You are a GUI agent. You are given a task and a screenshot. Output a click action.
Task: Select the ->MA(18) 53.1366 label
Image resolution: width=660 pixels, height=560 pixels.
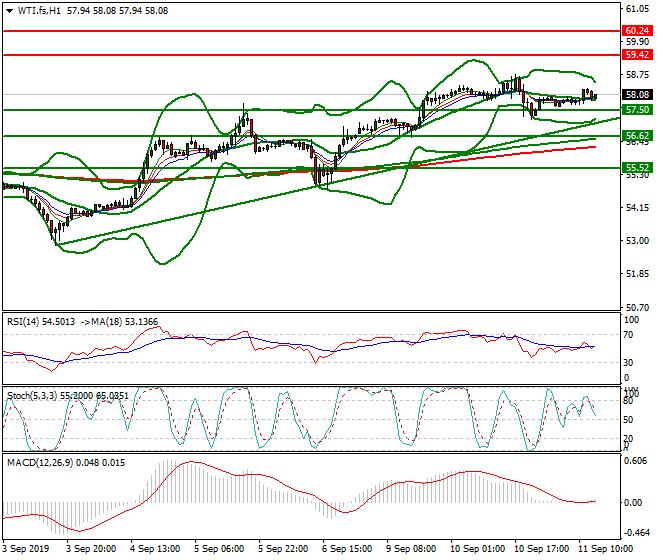(x=119, y=322)
